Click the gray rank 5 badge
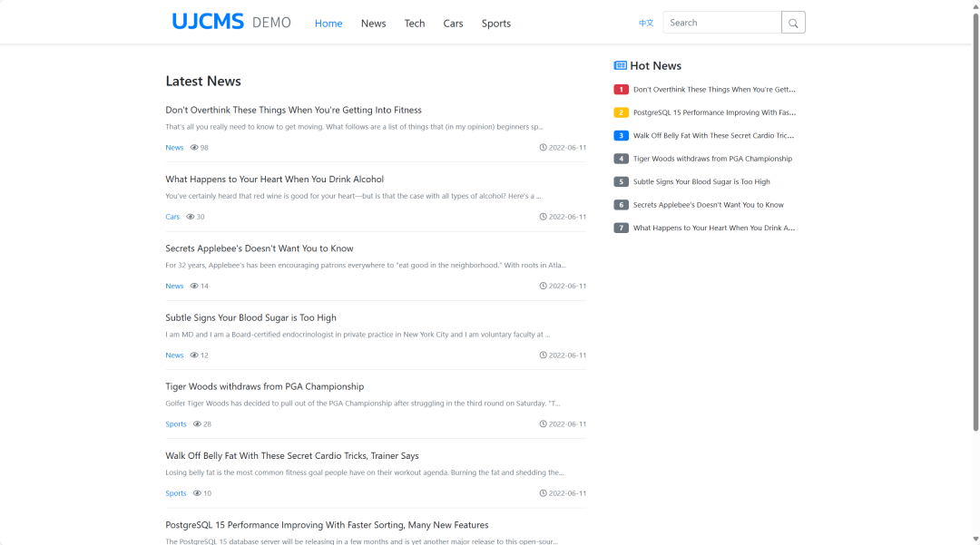 621,181
